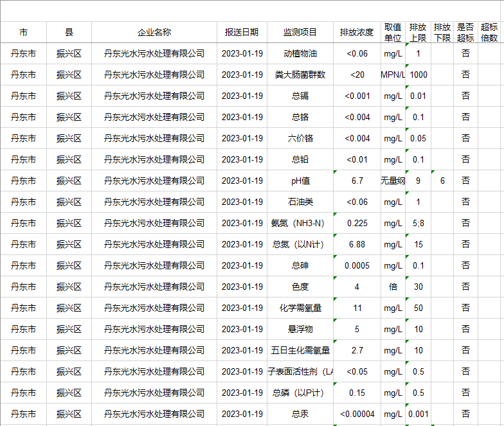Click the 1000 upper limit cell

coord(418,75)
